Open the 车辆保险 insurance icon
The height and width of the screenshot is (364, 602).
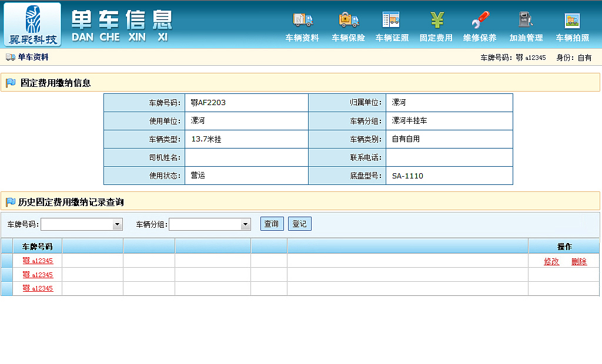click(349, 19)
